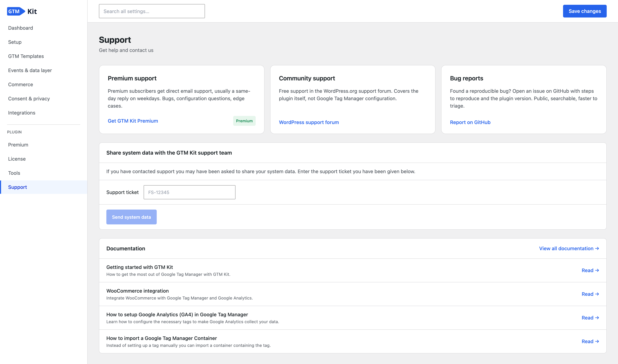Image resolution: width=618 pixels, height=364 pixels.
Task: Click the Support page heading
Action: tap(115, 40)
